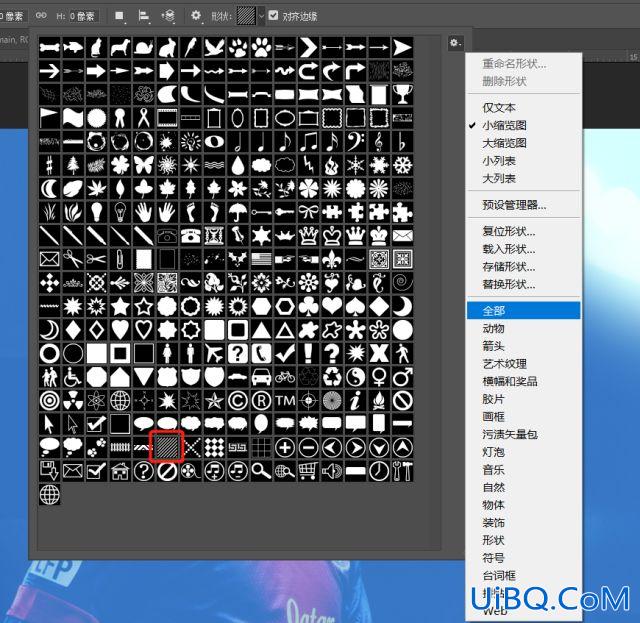Image resolution: width=640 pixels, height=623 pixels.
Task: Select the magnifying glass shape
Action: point(261,471)
